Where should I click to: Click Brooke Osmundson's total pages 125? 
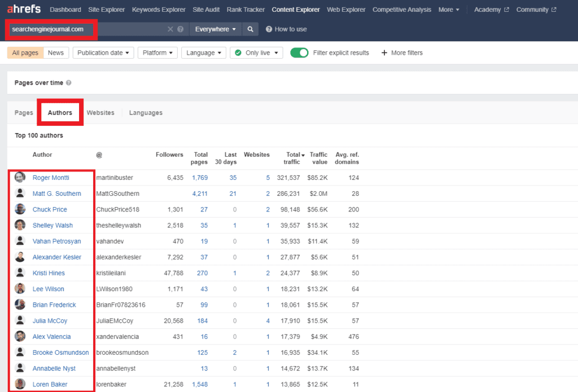[203, 353]
